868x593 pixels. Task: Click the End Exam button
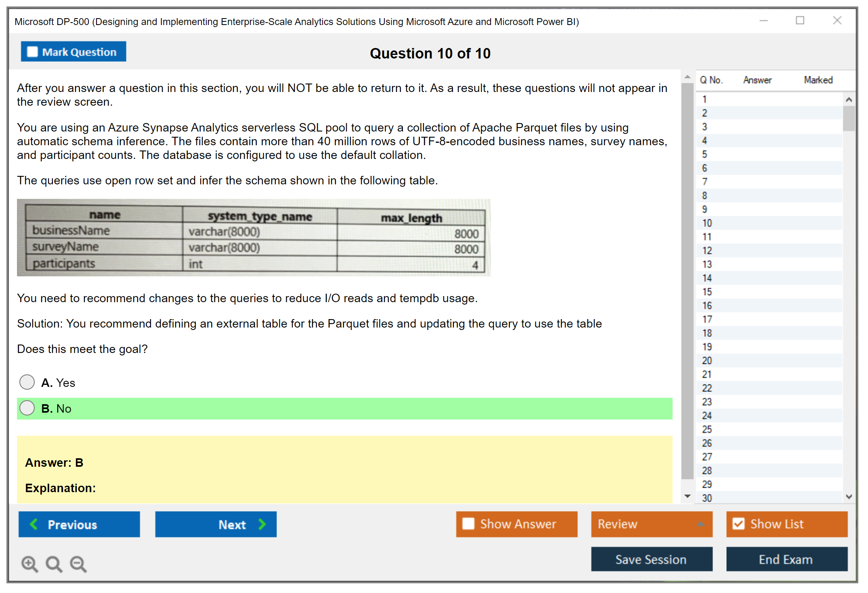pos(786,559)
